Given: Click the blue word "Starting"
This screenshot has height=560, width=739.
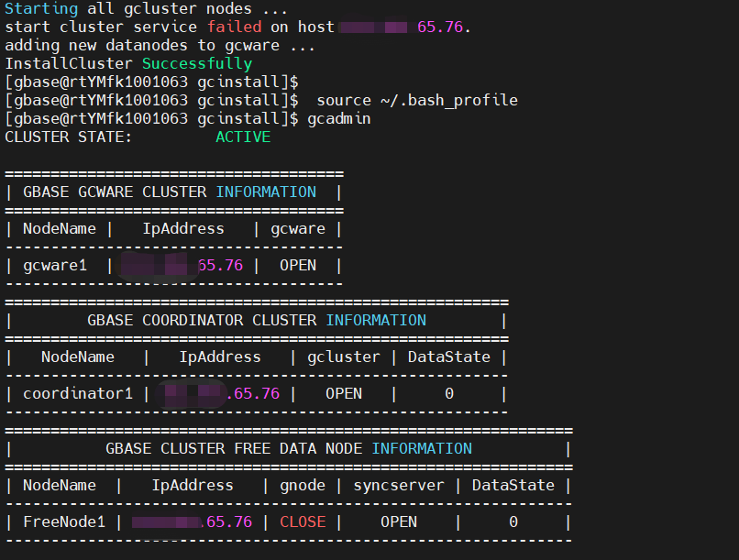Looking at the screenshot, I should pyautogui.click(x=41, y=9).
